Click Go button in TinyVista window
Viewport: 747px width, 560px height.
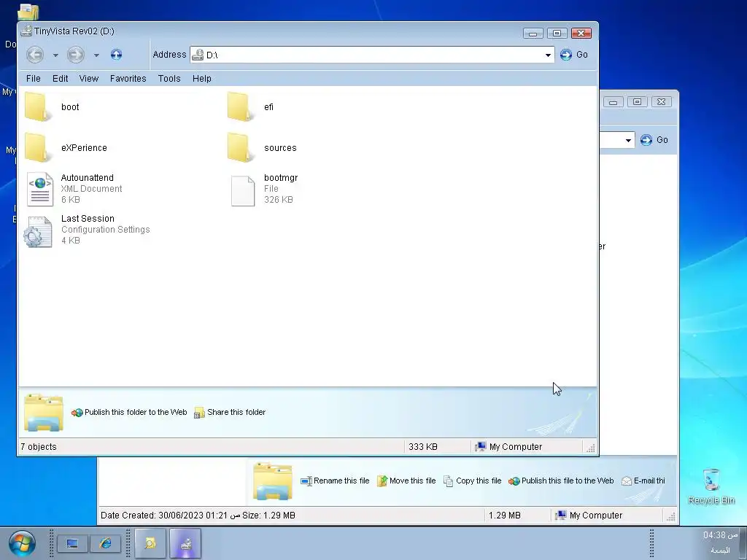(x=574, y=55)
